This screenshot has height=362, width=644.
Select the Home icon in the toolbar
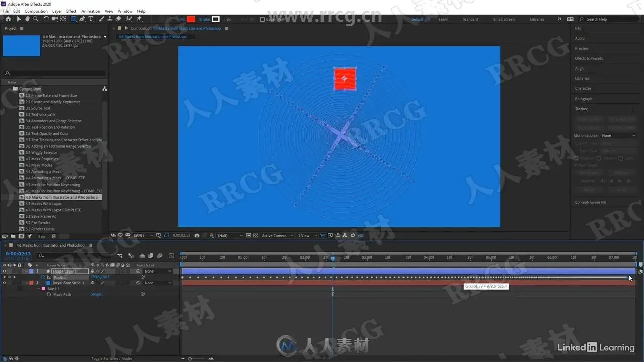(x=8, y=19)
